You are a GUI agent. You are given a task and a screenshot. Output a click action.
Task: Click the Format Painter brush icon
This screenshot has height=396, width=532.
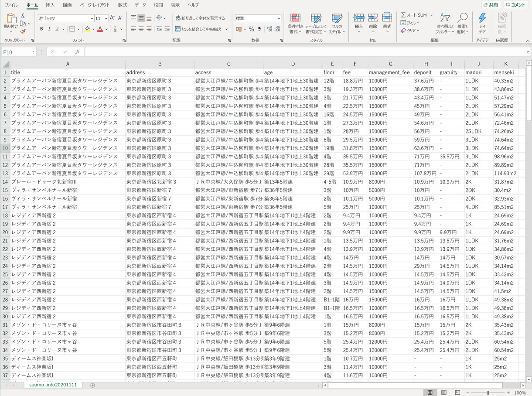[x=23, y=31]
